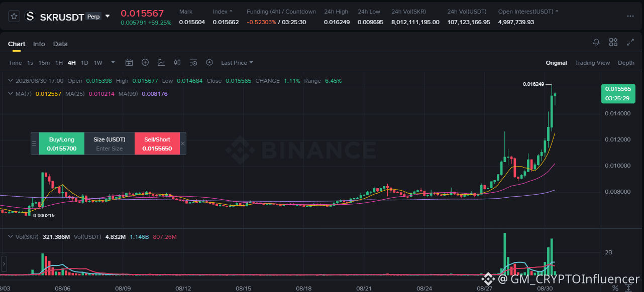The width and height of the screenshot is (644, 292).
Task: Switch to the Data tab
Action: 60,44
